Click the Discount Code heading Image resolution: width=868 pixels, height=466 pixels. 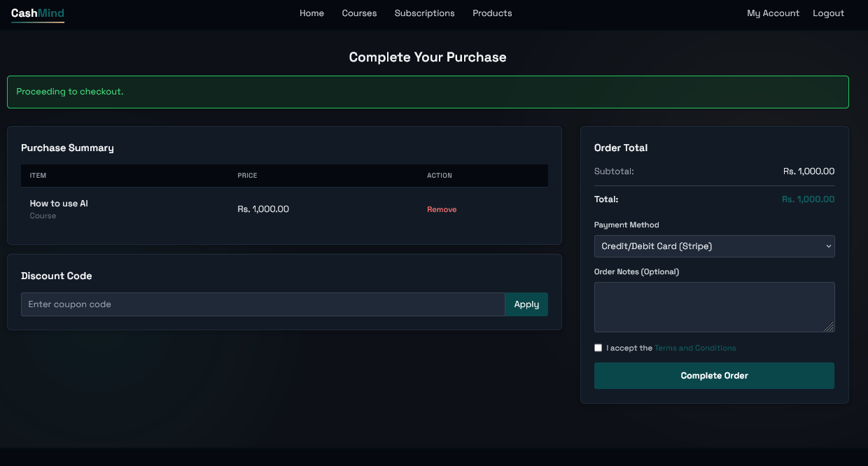(x=56, y=276)
